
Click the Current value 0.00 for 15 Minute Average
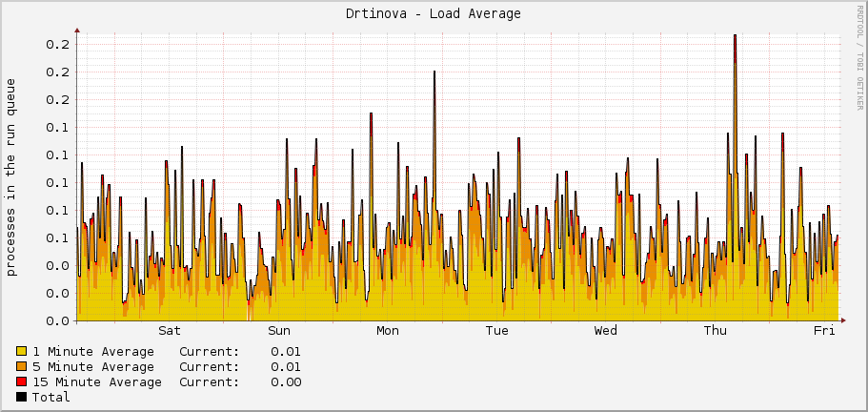(x=286, y=382)
